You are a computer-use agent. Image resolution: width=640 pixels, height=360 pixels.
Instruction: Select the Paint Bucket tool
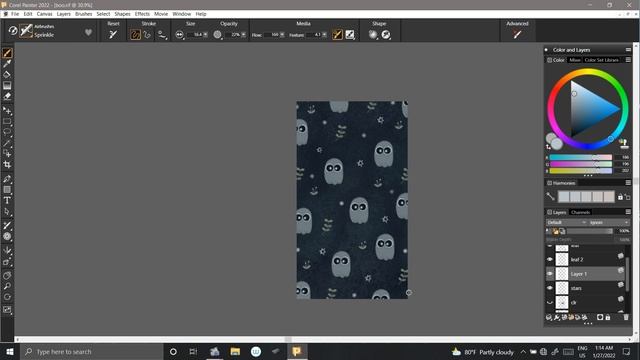point(7,74)
